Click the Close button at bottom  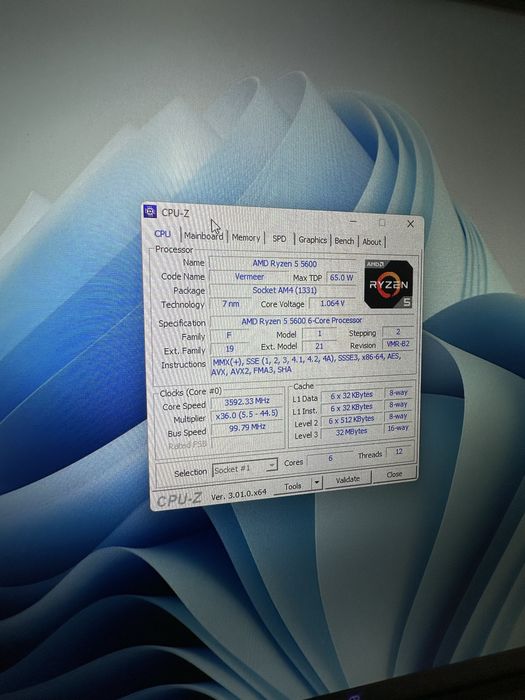394,474
